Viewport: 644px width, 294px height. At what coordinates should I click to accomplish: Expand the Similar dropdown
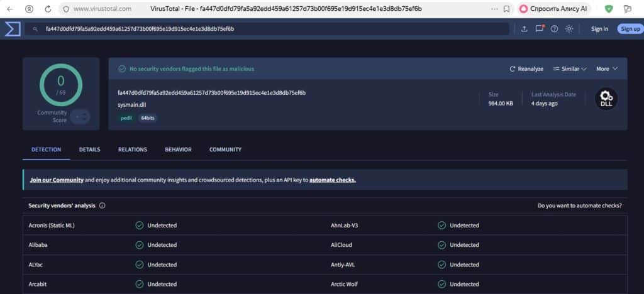(570, 69)
